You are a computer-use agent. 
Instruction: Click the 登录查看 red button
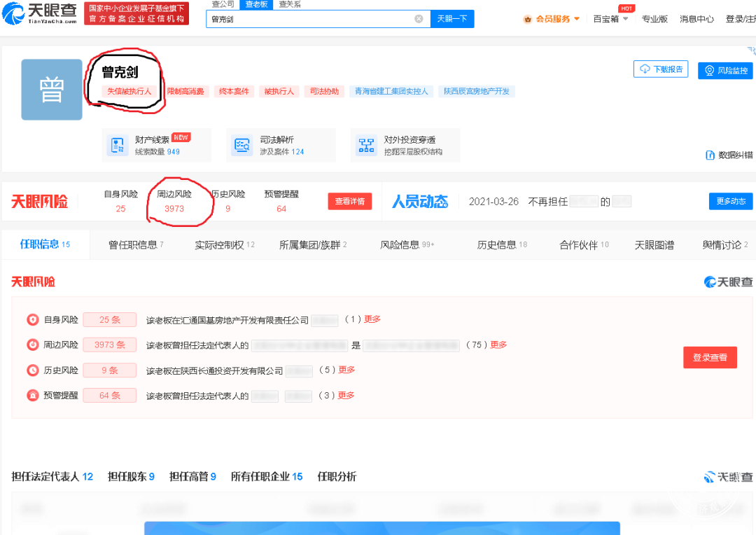click(x=710, y=357)
